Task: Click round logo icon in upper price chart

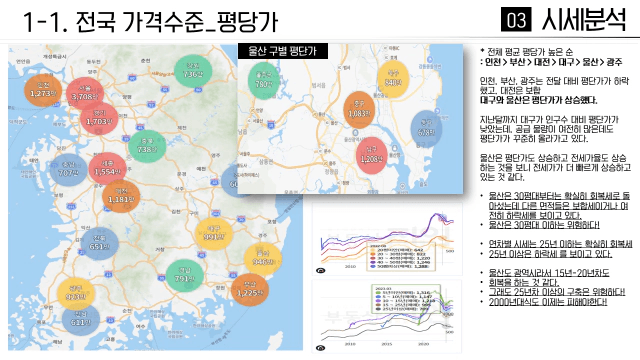Action: [321, 271]
